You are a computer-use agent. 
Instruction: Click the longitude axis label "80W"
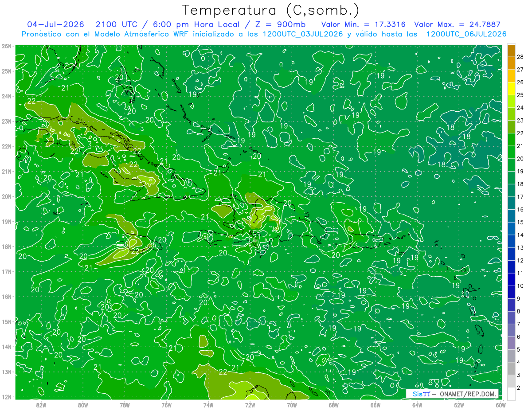[83, 405]
